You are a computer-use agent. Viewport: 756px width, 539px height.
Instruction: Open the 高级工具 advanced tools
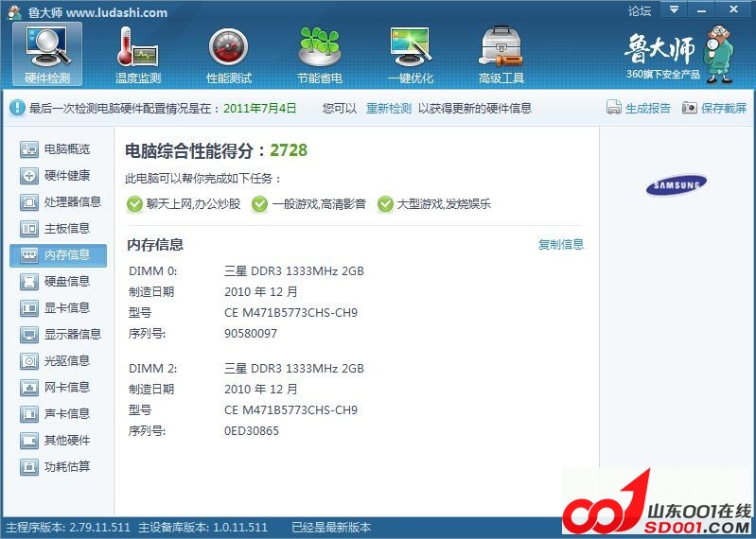click(501, 55)
